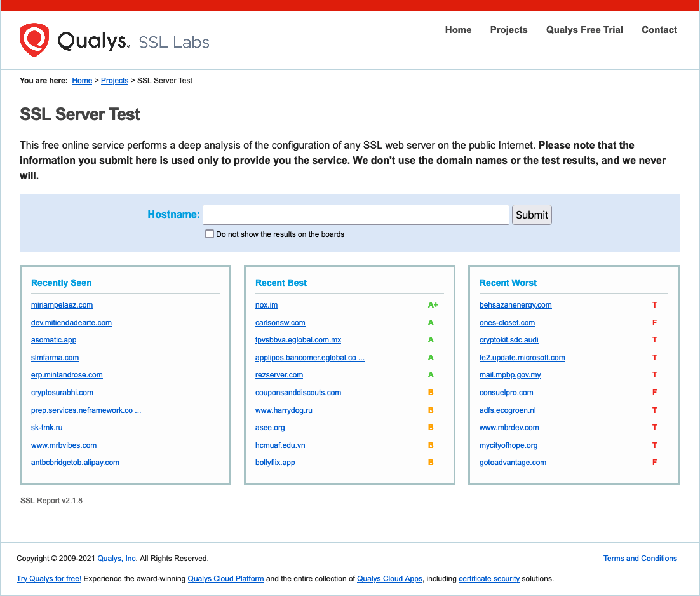Follow the 'Try Qualys for free!' link
The height and width of the screenshot is (596, 700).
point(49,579)
